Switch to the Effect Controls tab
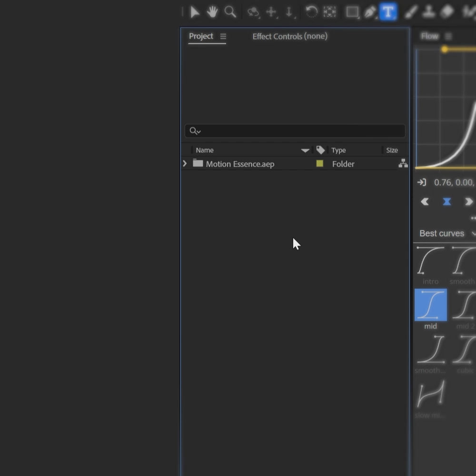 tap(289, 36)
